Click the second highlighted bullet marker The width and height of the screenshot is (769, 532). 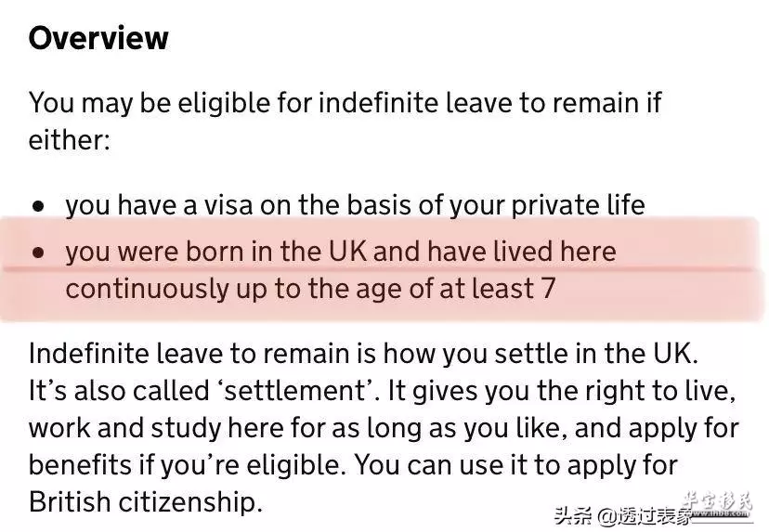38,253
